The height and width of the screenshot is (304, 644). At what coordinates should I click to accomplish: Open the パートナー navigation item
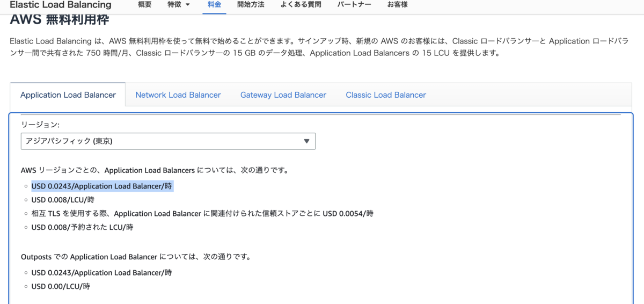tap(354, 5)
